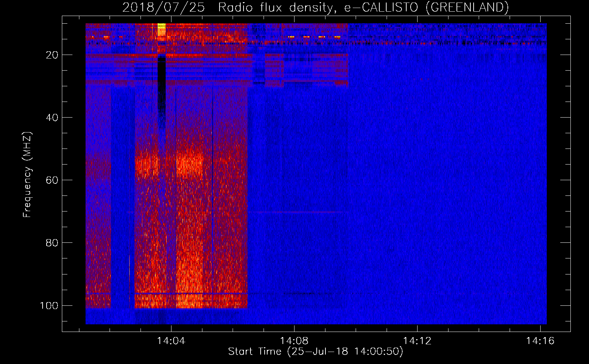Viewport: 589px width, 364px height.
Task: Click the '100' frequency tick label
Action: coord(49,305)
